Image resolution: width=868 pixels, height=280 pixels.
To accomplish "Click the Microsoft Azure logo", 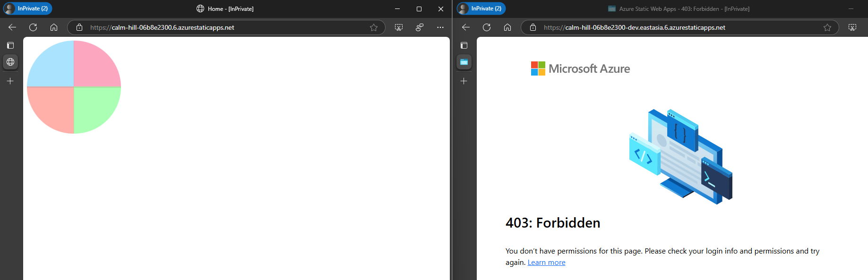I will click(x=580, y=68).
